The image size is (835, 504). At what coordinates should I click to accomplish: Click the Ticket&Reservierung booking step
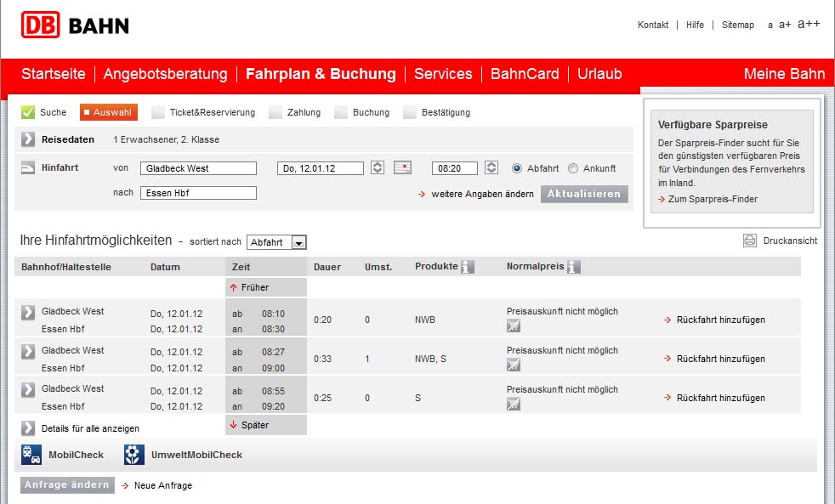203,112
